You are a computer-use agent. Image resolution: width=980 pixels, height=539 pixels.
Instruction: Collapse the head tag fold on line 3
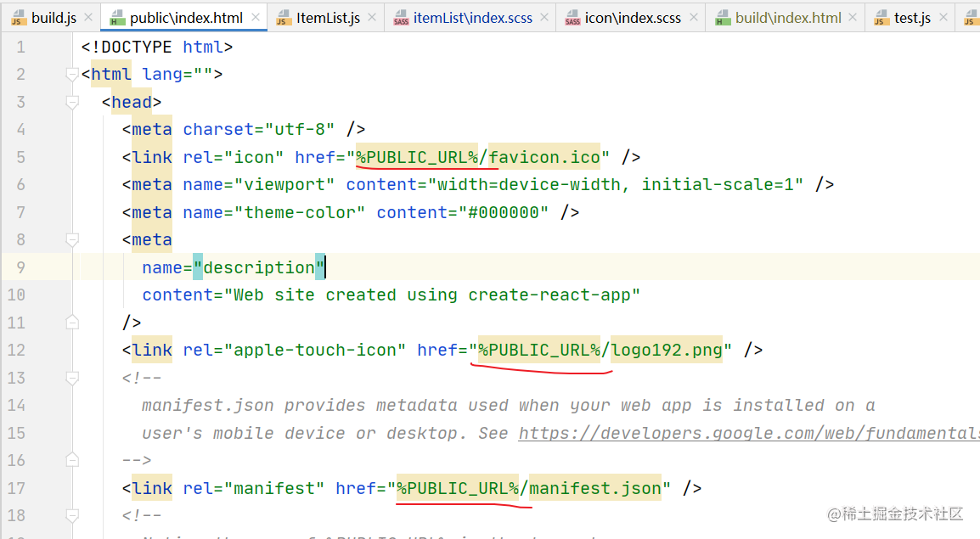pos(72,102)
